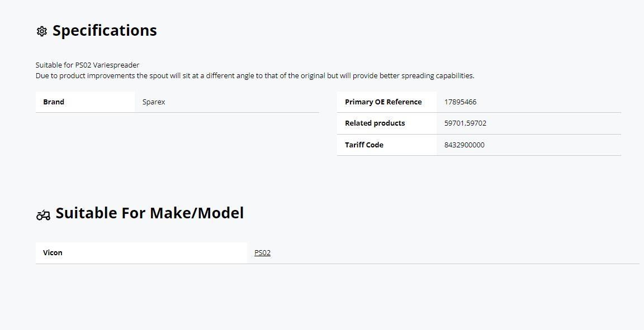Viewport: 644px width, 330px height.
Task: Click the Related products label
Action: [x=375, y=123]
